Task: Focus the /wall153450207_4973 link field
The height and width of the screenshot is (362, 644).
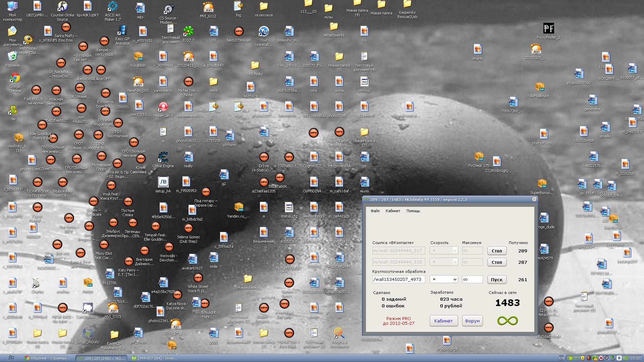Action: tap(398, 279)
